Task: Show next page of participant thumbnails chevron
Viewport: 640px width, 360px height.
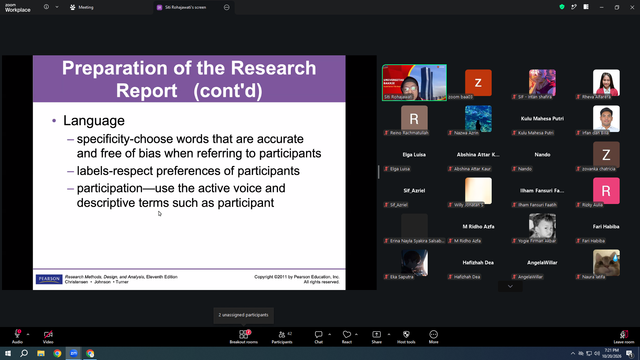Action: pos(510,287)
